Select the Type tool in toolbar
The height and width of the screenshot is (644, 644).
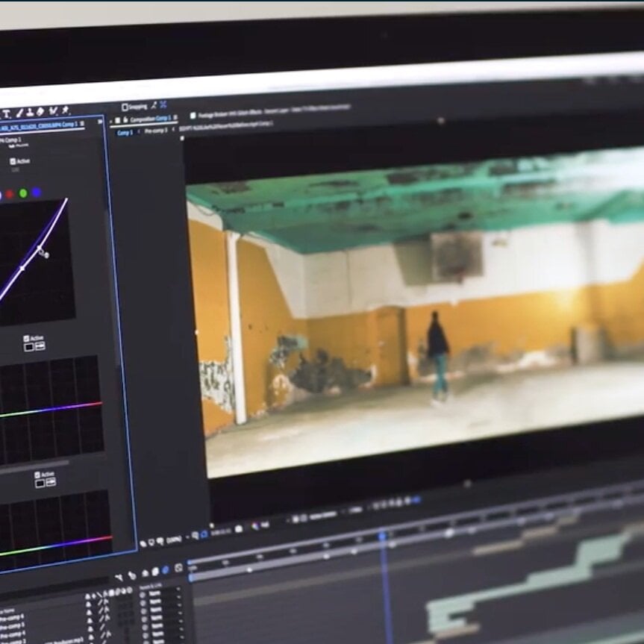coord(7,114)
